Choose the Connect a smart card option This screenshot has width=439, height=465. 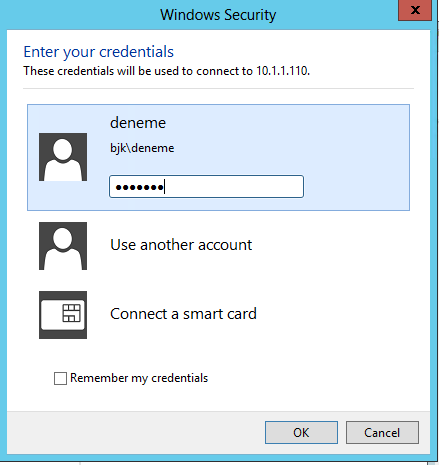183,314
